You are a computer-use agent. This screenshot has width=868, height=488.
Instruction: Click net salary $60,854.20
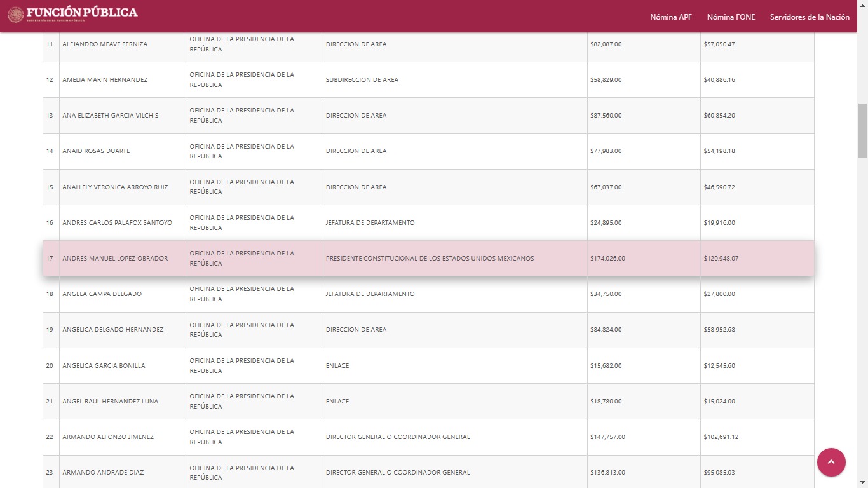click(x=719, y=116)
